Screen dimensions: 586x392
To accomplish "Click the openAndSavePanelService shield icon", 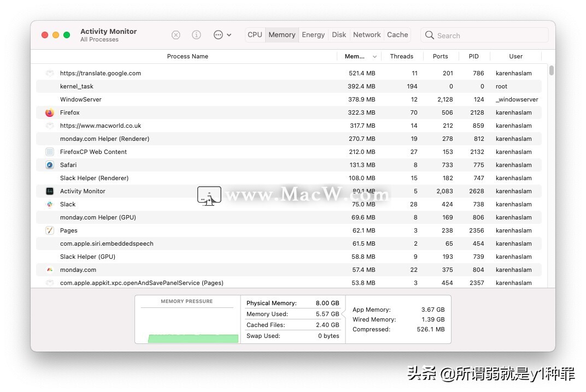I will [50, 283].
